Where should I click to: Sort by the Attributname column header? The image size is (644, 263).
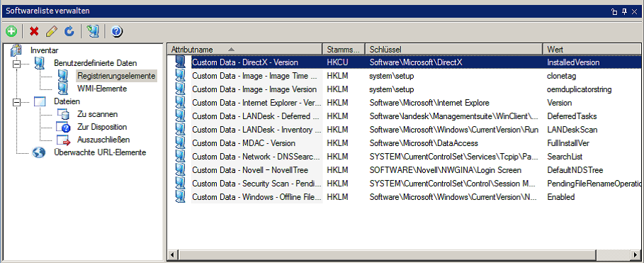245,50
